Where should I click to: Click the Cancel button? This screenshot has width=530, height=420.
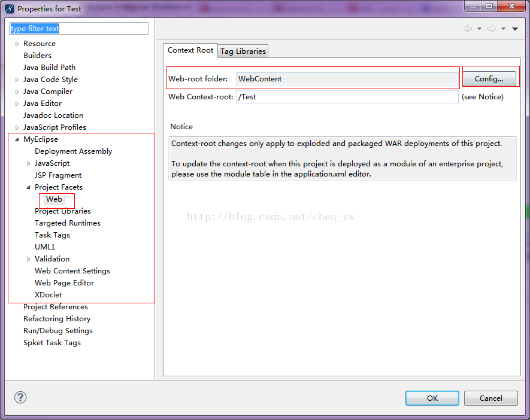[491, 398]
